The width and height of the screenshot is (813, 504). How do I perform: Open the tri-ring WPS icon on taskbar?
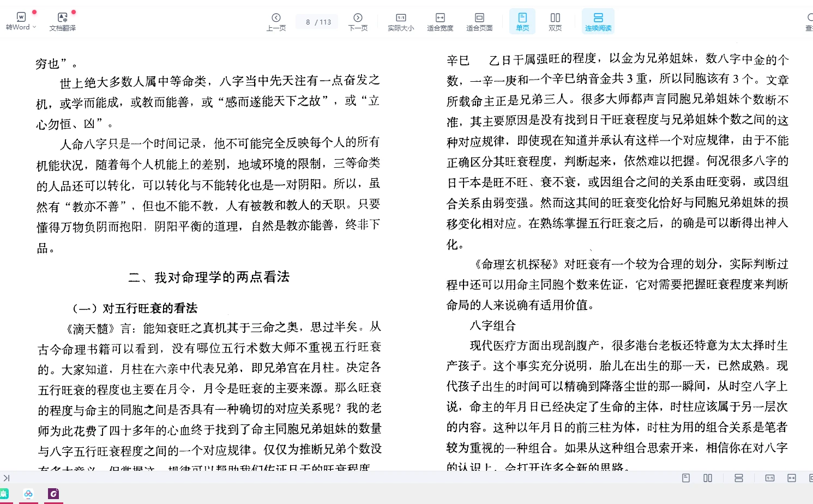click(x=28, y=494)
